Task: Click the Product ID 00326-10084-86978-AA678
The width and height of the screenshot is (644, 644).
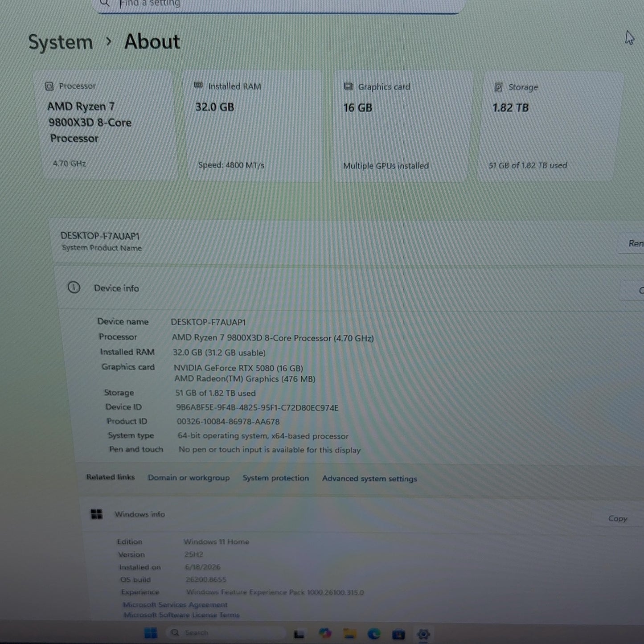Action: [x=228, y=421]
